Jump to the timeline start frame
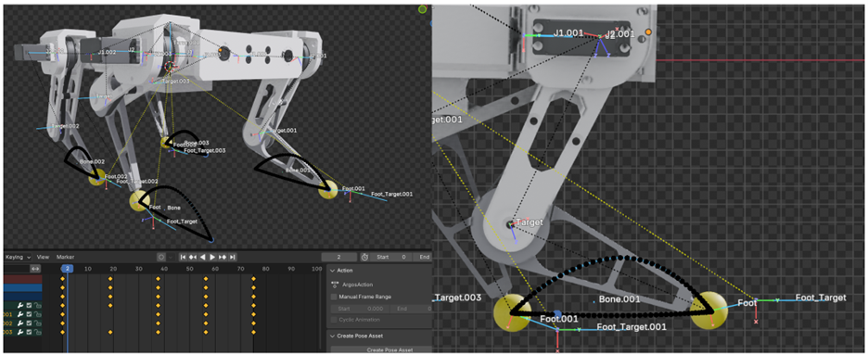Image resolution: width=868 pixels, height=355 pixels. tap(184, 257)
